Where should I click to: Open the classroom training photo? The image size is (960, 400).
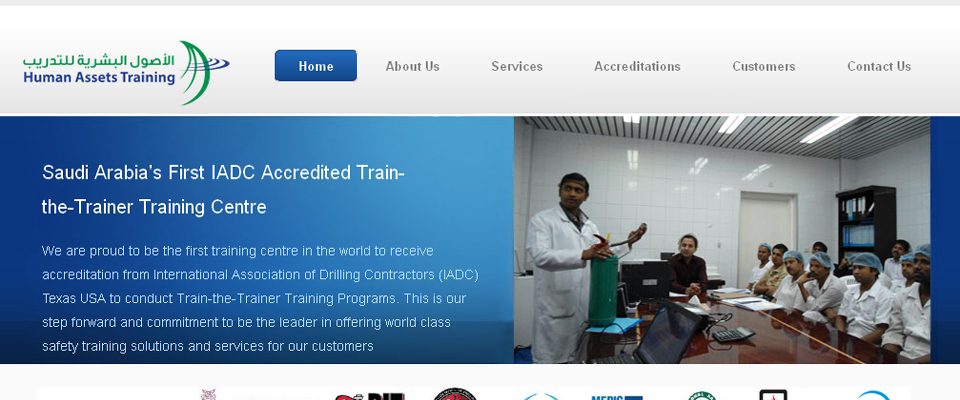(x=722, y=240)
